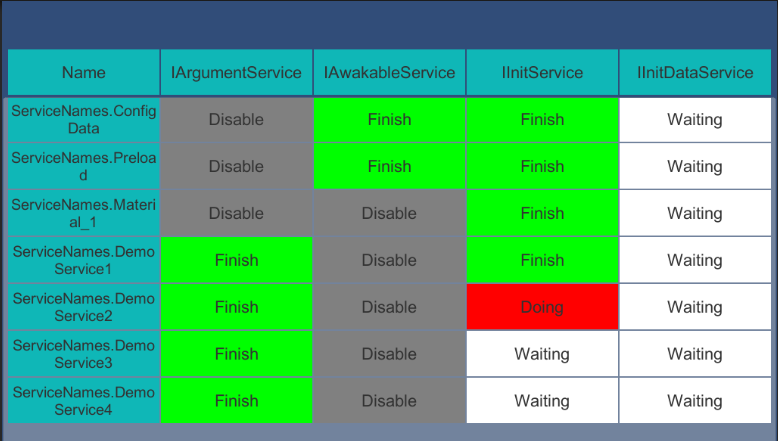Select the ServiceNames.ConfigData row name
This screenshot has height=441, width=778.
tap(84, 120)
